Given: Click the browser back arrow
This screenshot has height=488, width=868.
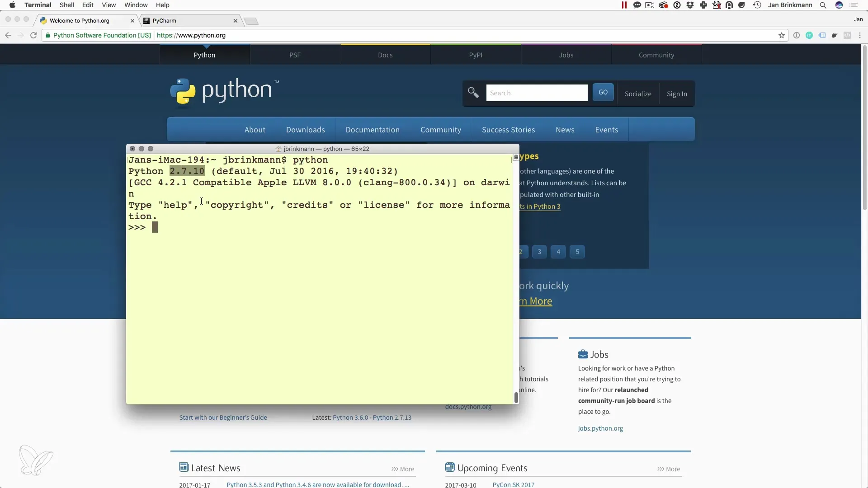Looking at the screenshot, I should tap(8, 35).
